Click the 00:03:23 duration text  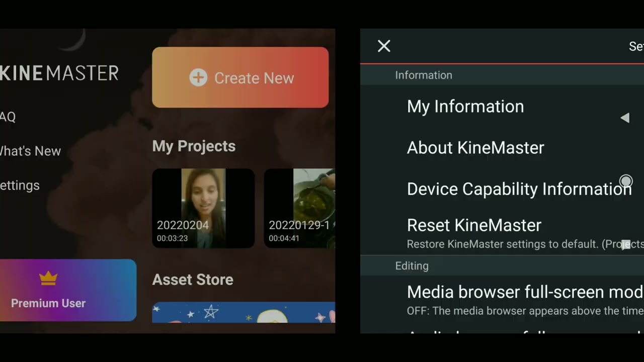click(172, 238)
